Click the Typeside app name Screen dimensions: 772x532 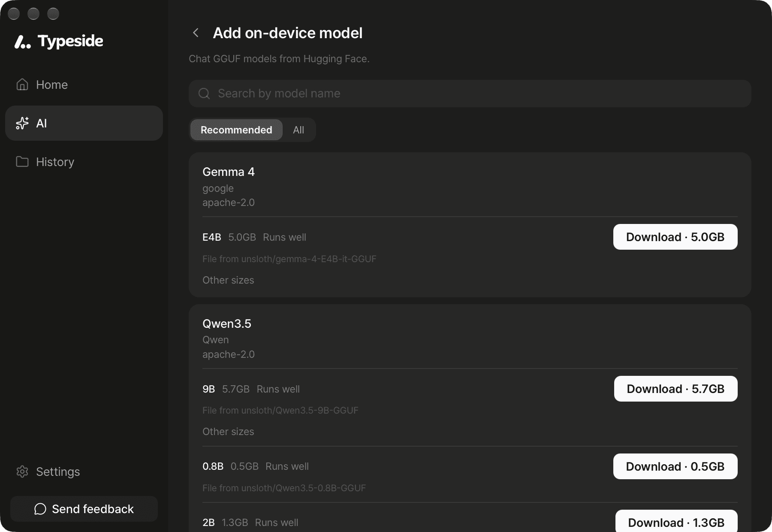[70, 41]
